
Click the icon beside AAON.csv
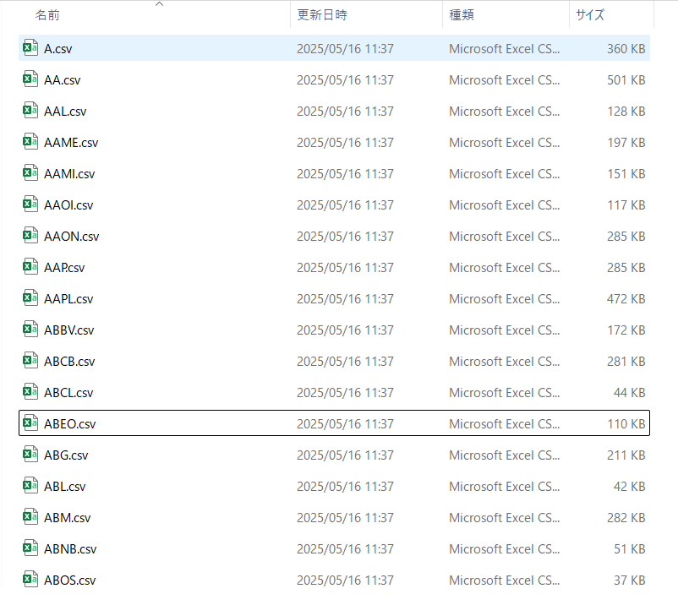pyautogui.click(x=30, y=236)
